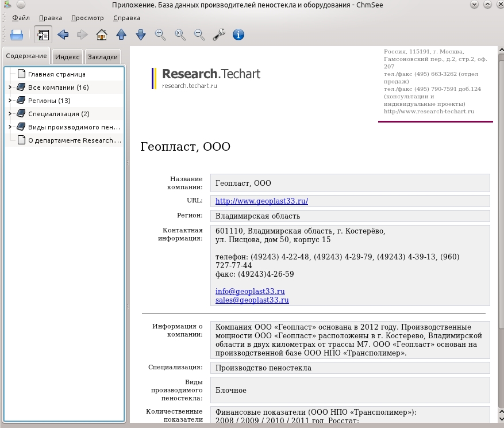This screenshot has height=428, width=504.
Task: Open О департаменте Research... page
Action: point(75,140)
